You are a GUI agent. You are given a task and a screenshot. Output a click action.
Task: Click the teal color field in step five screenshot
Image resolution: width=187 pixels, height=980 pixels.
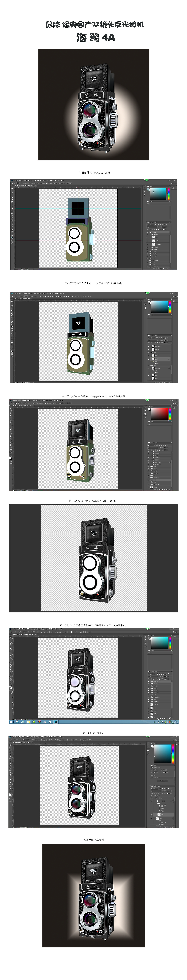tap(160, 643)
